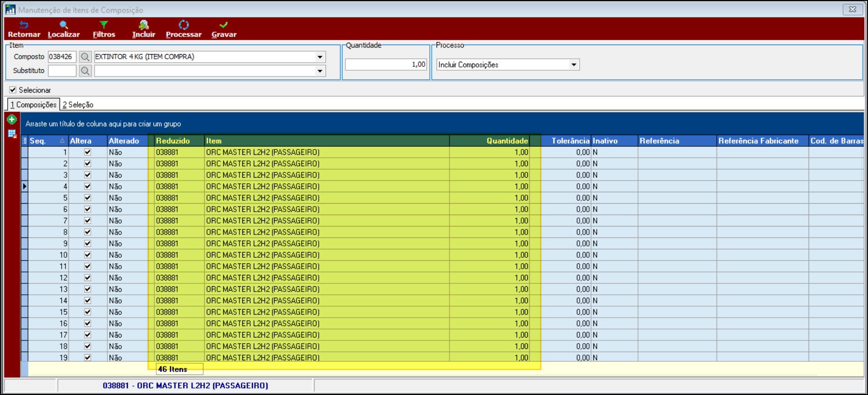Click the Tolerância column header
The height and width of the screenshot is (395, 868).
click(x=566, y=141)
